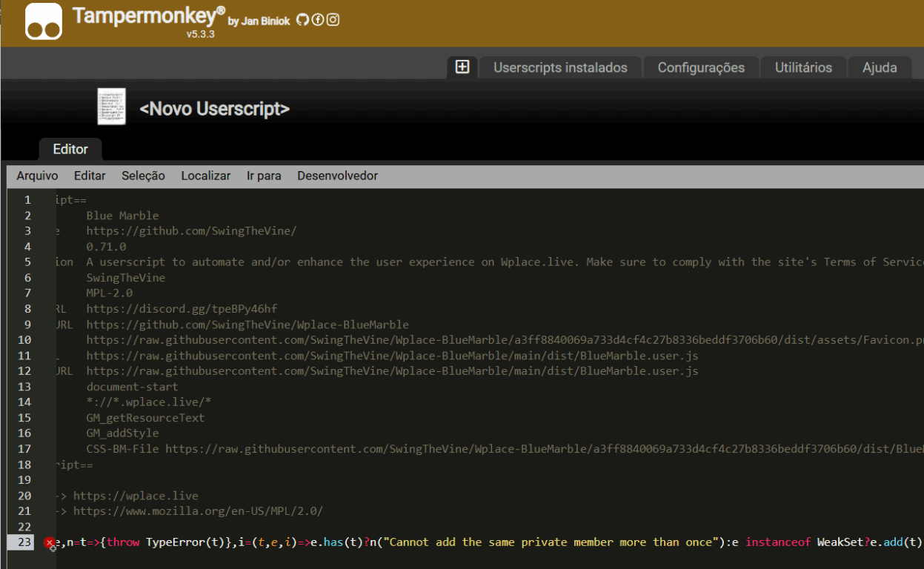Click the discord.gg/tpeBPy46hf URL text
924x569 pixels.
click(182, 309)
